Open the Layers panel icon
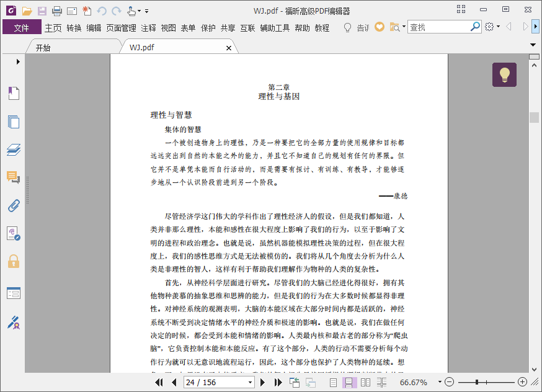This screenshot has width=542, height=392. (x=14, y=149)
